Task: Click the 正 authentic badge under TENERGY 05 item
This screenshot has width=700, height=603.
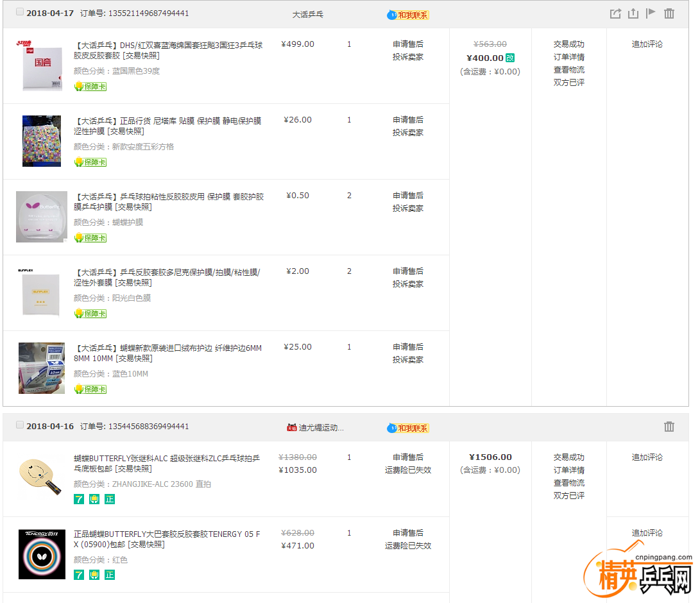Action: click(x=109, y=575)
